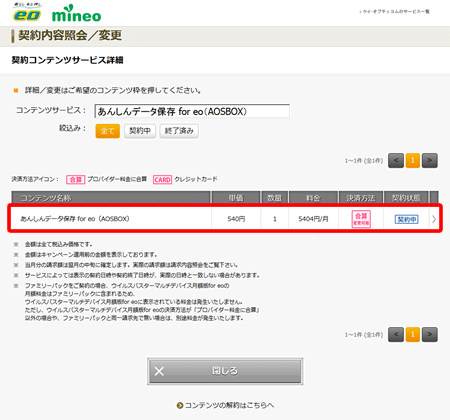
Task: Click the 数量 column header
Action: coord(275,198)
